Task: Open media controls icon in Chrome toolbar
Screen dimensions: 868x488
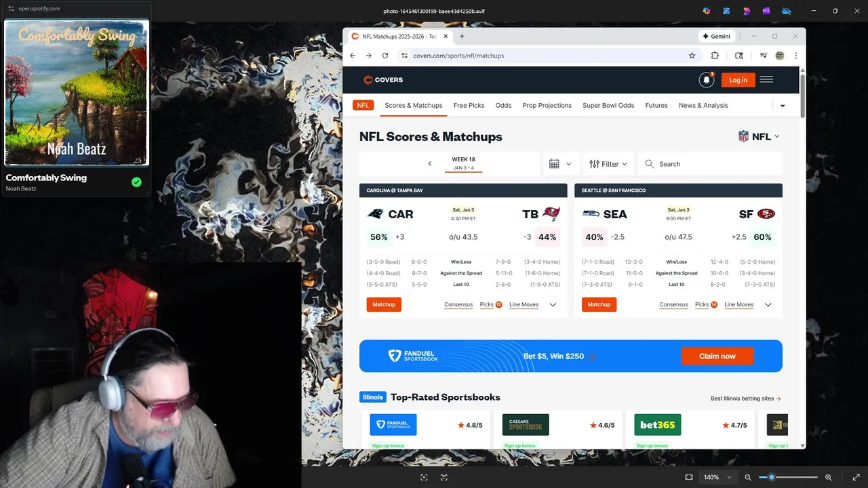Action: click(764, 56)
